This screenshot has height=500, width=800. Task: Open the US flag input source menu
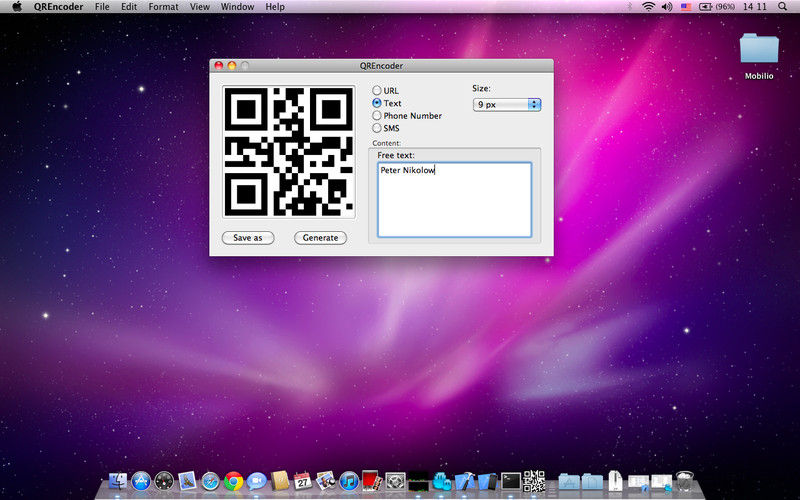[x=686, y=7]
